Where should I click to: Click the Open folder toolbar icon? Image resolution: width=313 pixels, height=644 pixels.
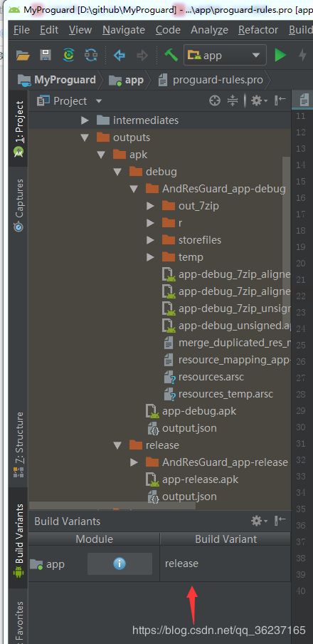pos(23,55)
